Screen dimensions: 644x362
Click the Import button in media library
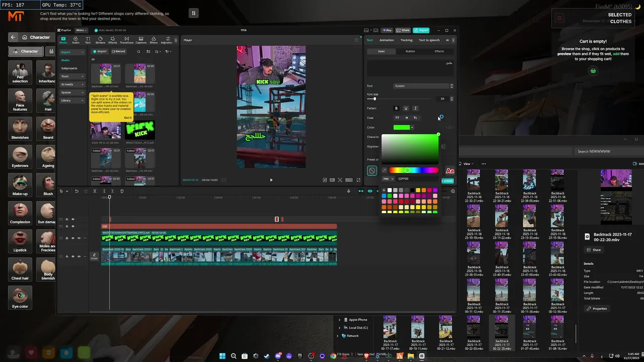100,51
